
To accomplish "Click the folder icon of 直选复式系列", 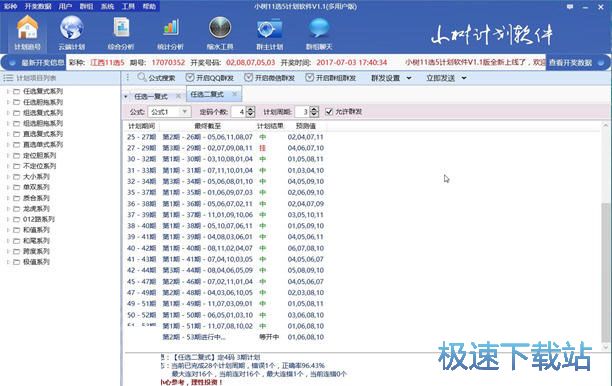I will (16, 134).
